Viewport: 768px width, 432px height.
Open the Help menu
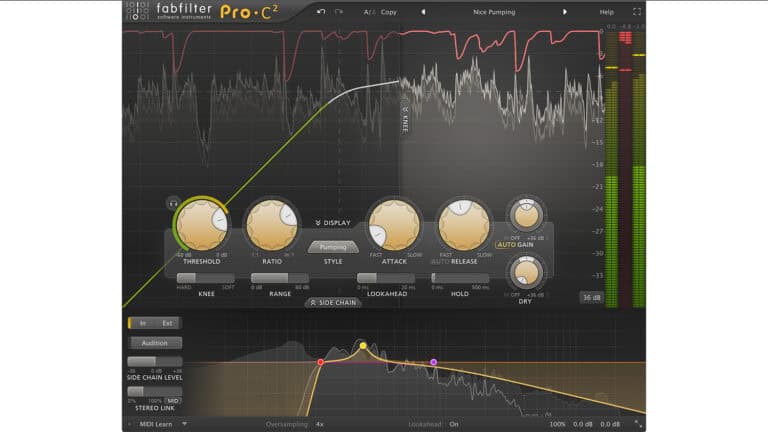tap(606, 12)
